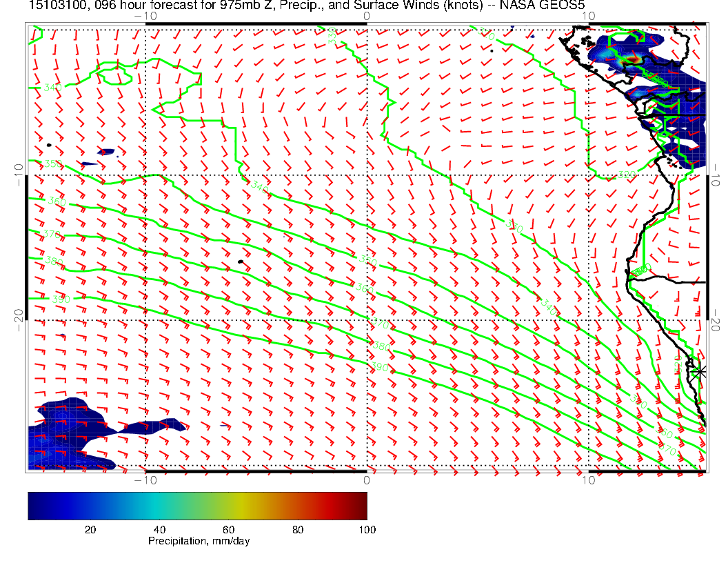
Task: Click the red precipitation maximum over land
Action: pos(631,61)
